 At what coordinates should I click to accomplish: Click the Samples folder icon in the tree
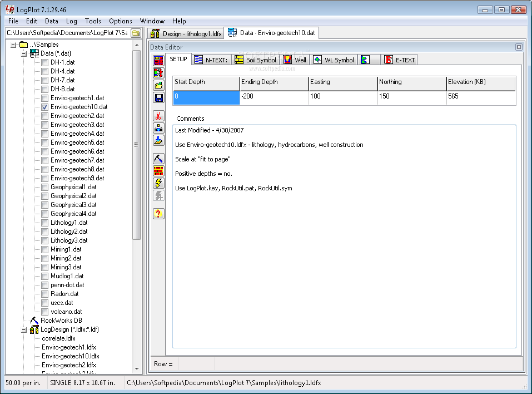pos(23,45)
